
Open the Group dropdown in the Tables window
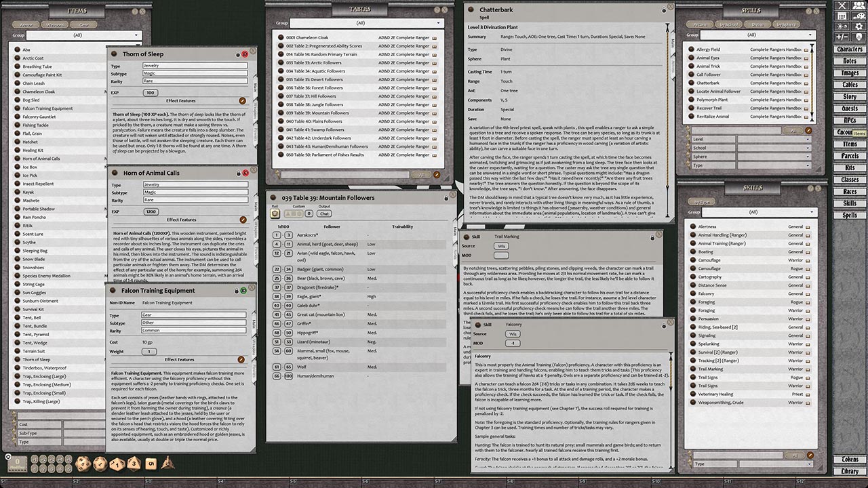pyautogui.click(x=365, y=22)
